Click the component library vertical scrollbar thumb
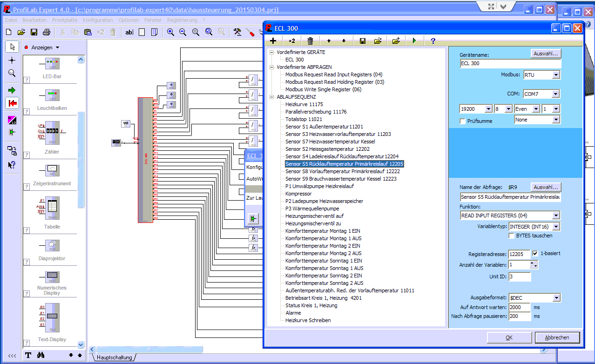Image resolution: width=595 pixels, height=364 pixels. point(81,160)
